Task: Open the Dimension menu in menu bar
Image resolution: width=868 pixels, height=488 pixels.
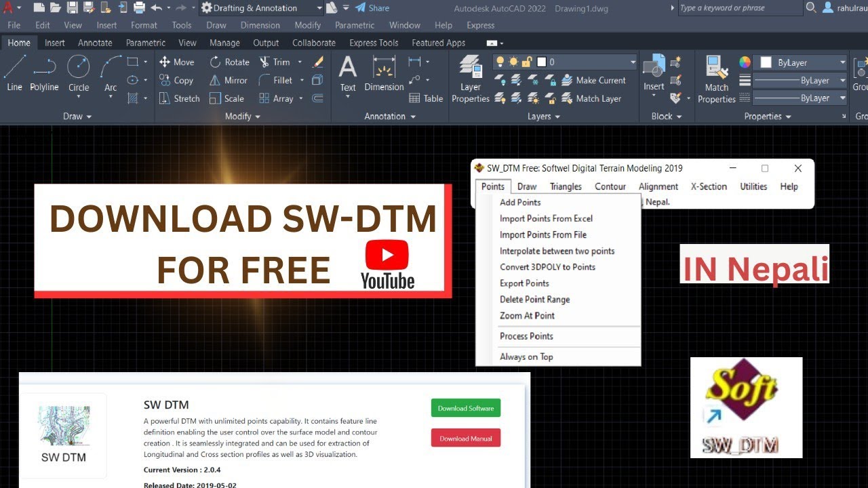Action: tap(260, 25)
